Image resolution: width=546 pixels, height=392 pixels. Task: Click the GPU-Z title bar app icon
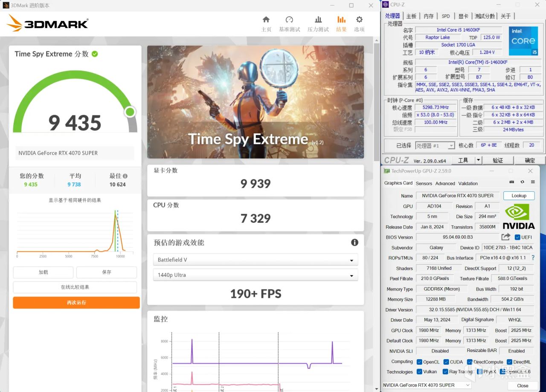[x=387, y=171]
